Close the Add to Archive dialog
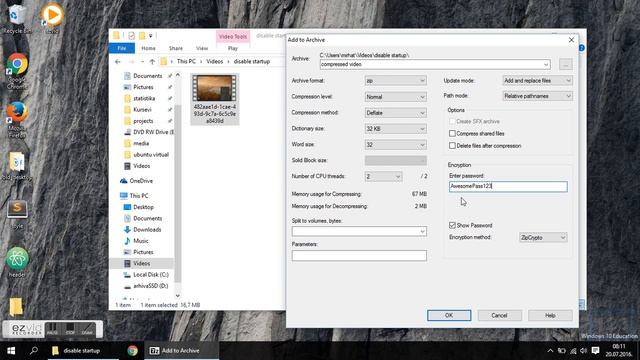 (x=571, y=40)
